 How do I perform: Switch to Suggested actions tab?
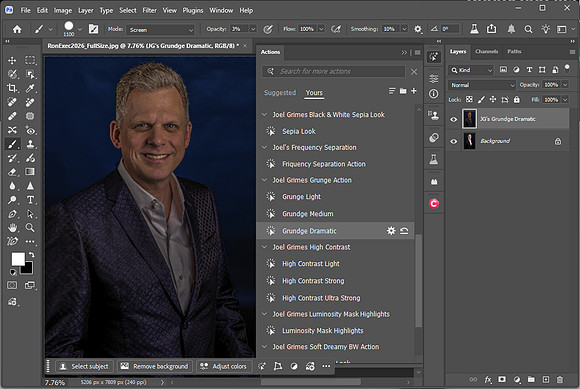click(x=280, y=93)
